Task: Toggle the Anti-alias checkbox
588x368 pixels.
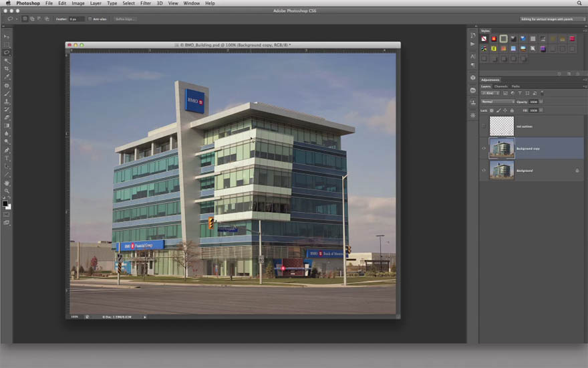Action: (x=90, y=19)
